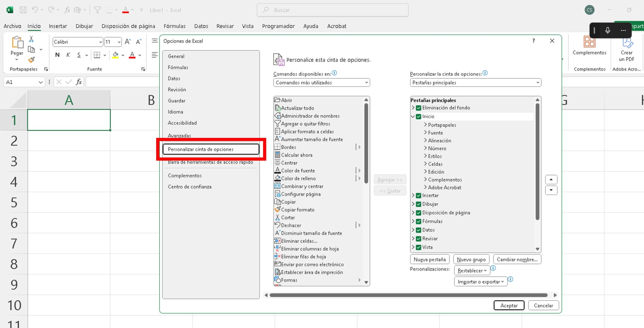Click the Nuevo grupo button
The height and width of the screenshot is (328, 644).
click(x=471, y=260)
